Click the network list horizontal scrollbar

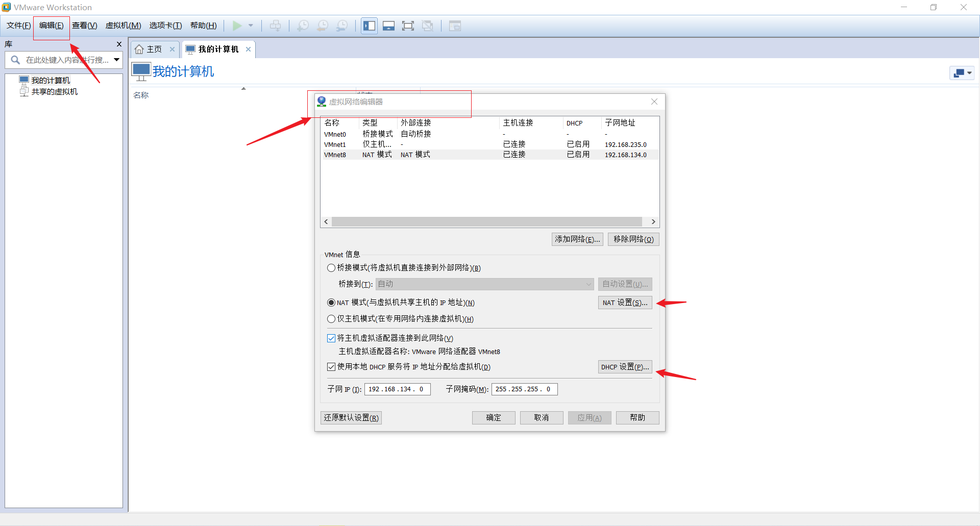486,221
